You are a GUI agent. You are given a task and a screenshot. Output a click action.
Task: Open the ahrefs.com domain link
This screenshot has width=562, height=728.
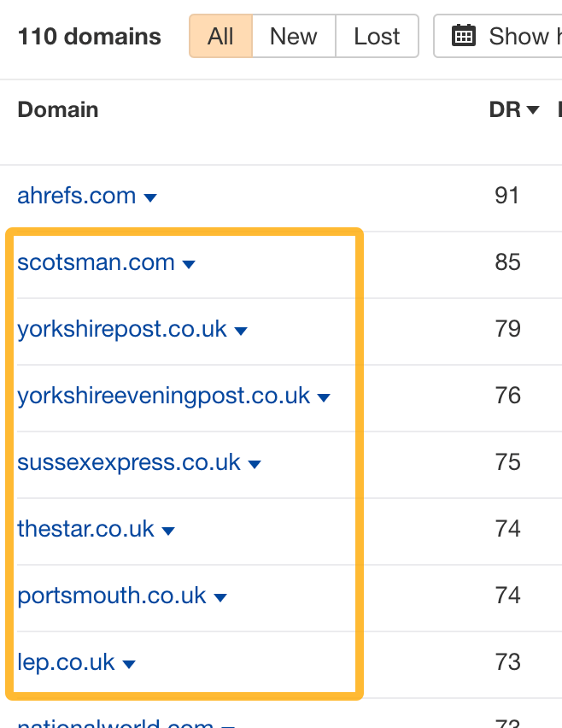tap(76, 196)
